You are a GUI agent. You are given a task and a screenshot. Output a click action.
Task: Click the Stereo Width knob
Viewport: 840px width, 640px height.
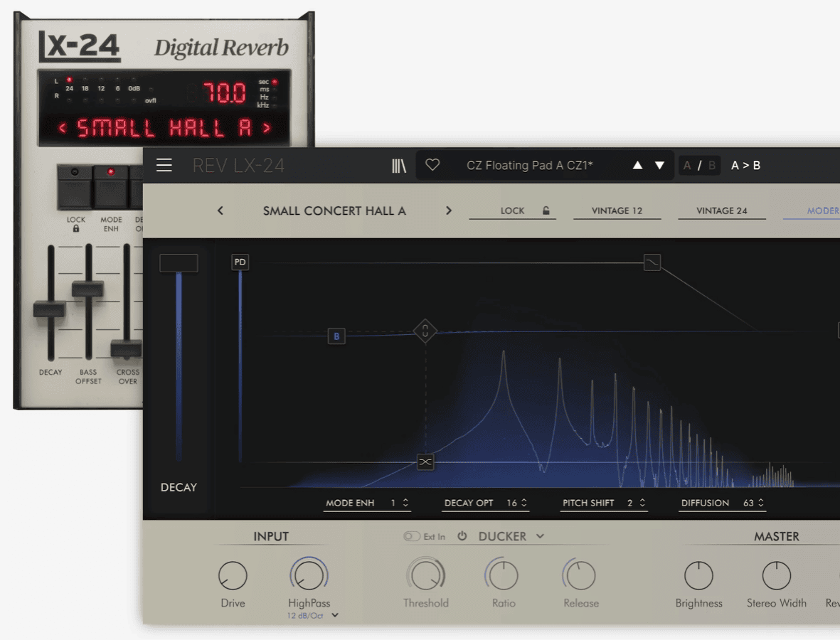[776, 576]
